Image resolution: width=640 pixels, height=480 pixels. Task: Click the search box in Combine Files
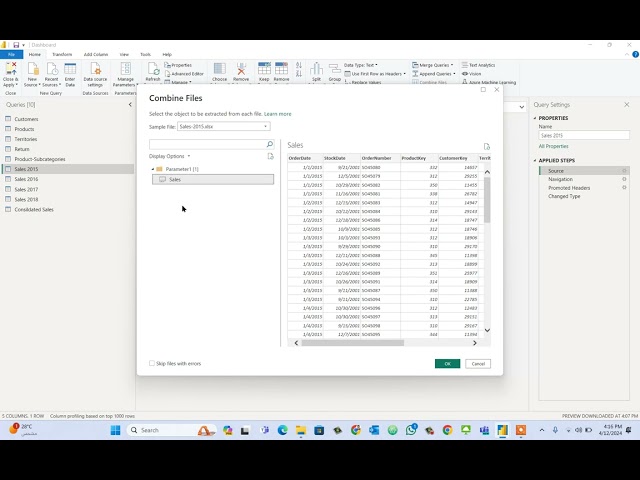tap(207, 144)
